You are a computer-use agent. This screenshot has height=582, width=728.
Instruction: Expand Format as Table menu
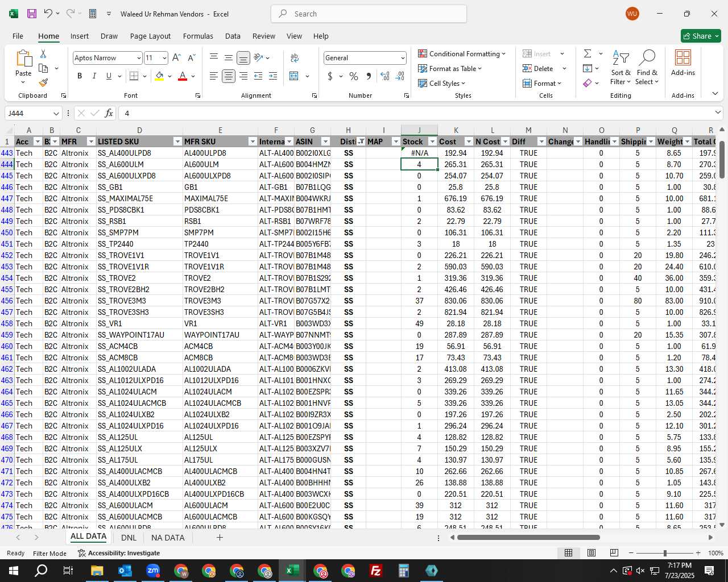click(x=449, y=68)
